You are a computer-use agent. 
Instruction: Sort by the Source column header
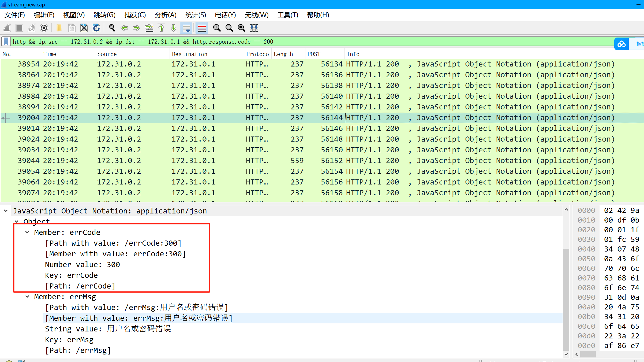tap(133, 54)
